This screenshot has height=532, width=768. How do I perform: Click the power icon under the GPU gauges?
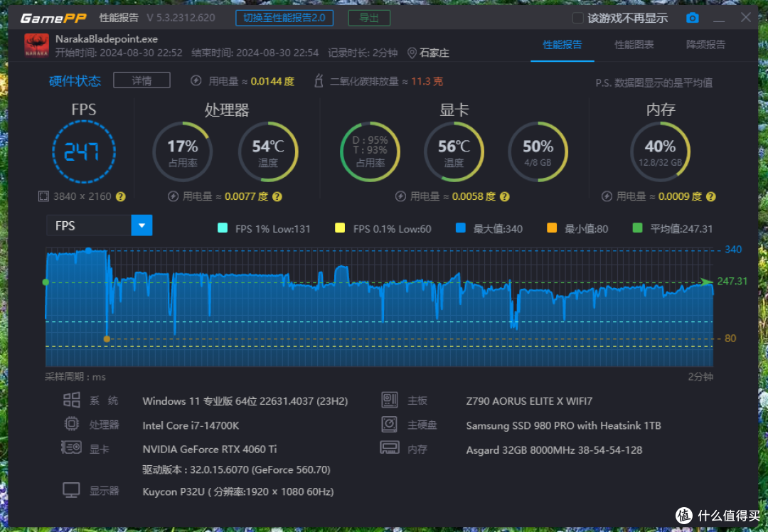[400, 196]
